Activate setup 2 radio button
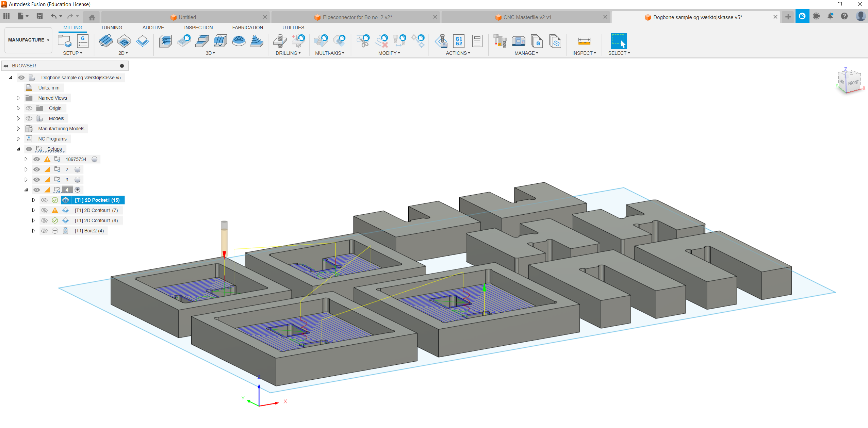Viewport: 868px width, 428px height. (78, 169)
